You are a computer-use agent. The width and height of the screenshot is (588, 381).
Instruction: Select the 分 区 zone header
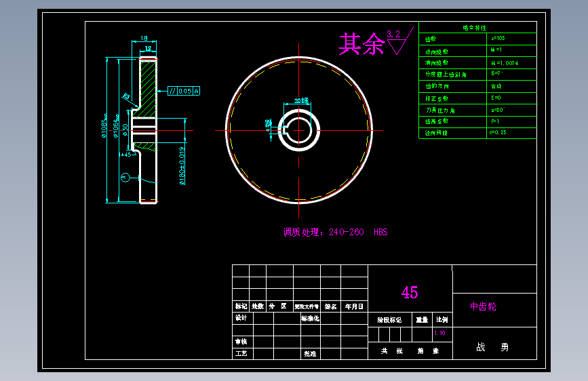coord(278,306)
